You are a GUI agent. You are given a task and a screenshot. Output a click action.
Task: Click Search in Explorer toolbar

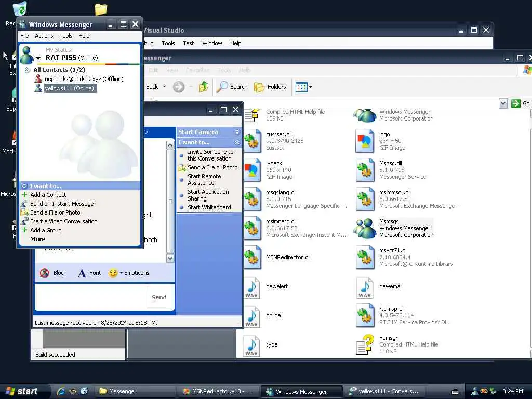coord(232,87)
